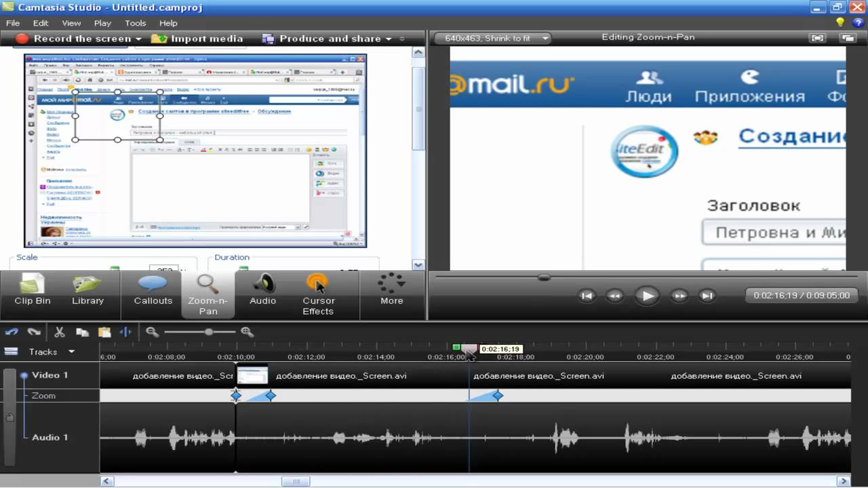
Task: Zoom in the timeline with plus magnifier
Action: [x=247, y=332]
